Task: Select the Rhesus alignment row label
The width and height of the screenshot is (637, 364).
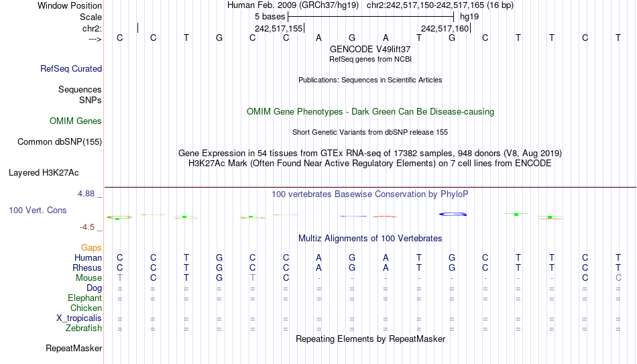Action: click(x=87, y=268)
